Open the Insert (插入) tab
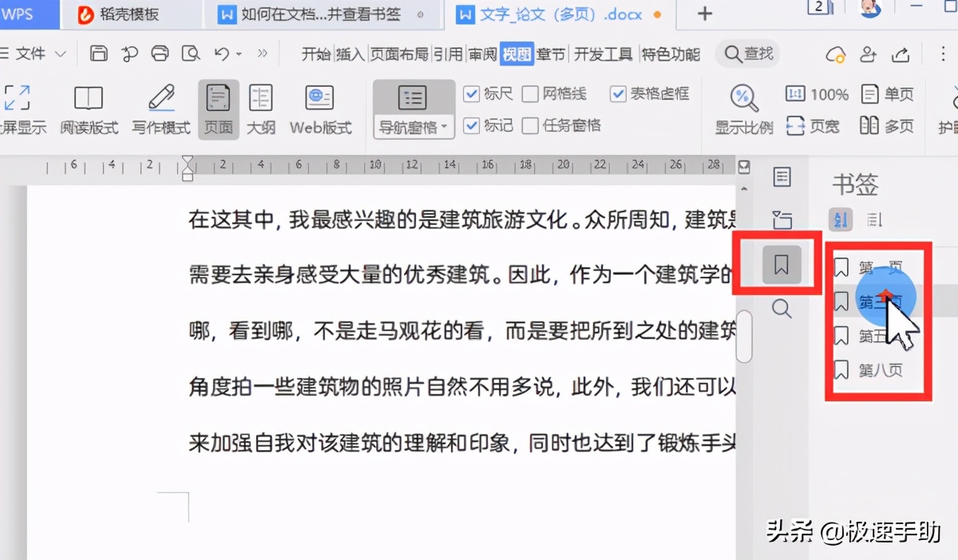 pyautogui.click(x=350, y=54)
